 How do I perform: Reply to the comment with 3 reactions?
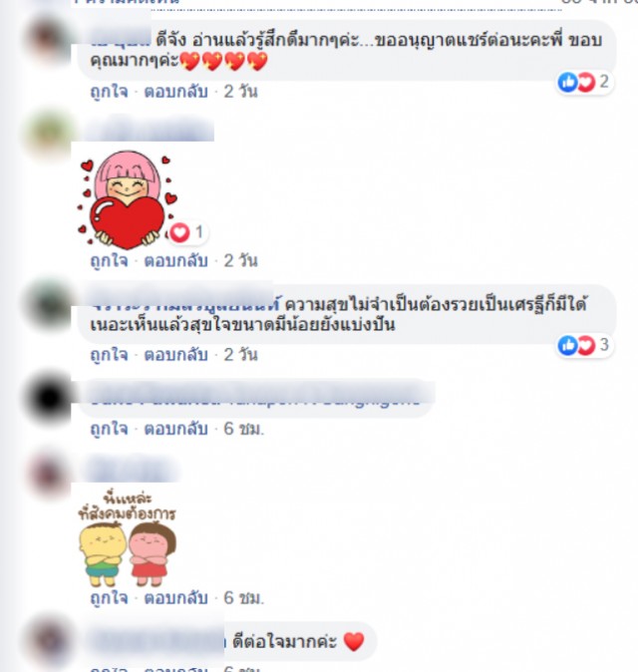(175, 355)
